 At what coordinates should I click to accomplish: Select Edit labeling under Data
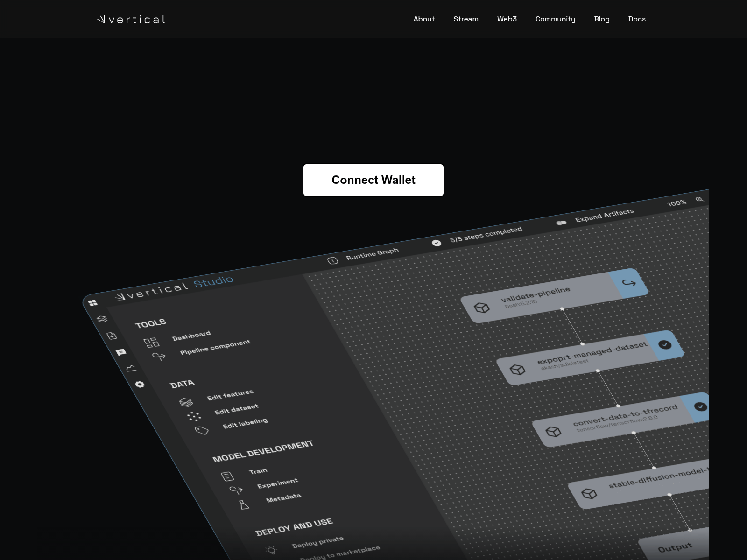click(245, 423)
